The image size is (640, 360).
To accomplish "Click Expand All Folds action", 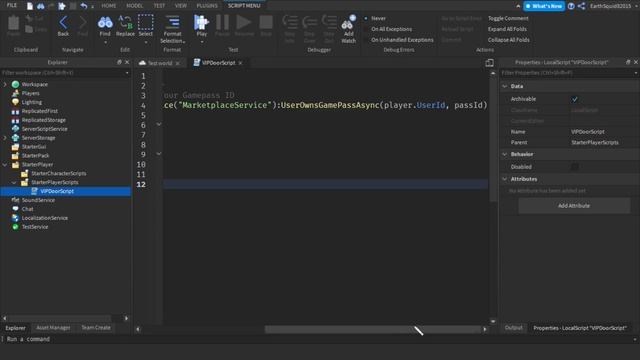I will 507,29.
